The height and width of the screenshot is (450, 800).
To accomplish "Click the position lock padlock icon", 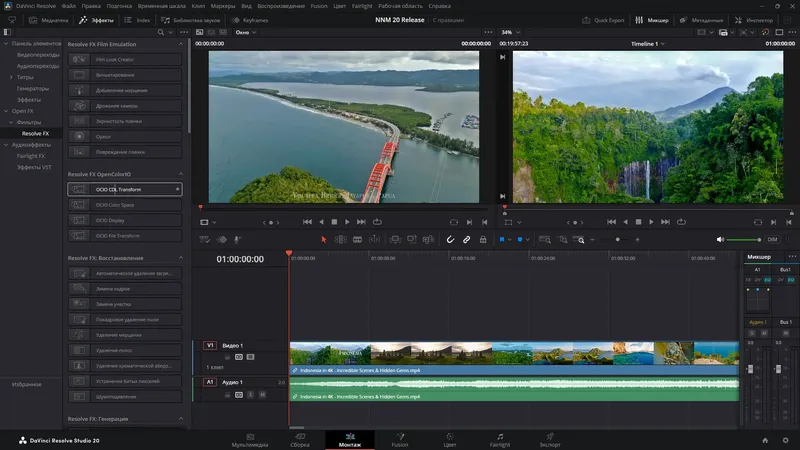I will click(484, 239).
